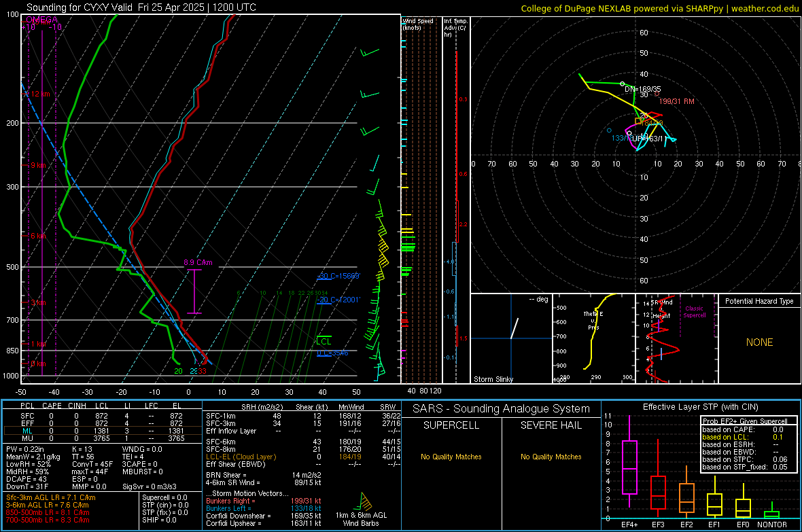Screen dimensions: 802x532
Task: Click the red 'Bunkers Right' storm motion
Action: point(264,501)
